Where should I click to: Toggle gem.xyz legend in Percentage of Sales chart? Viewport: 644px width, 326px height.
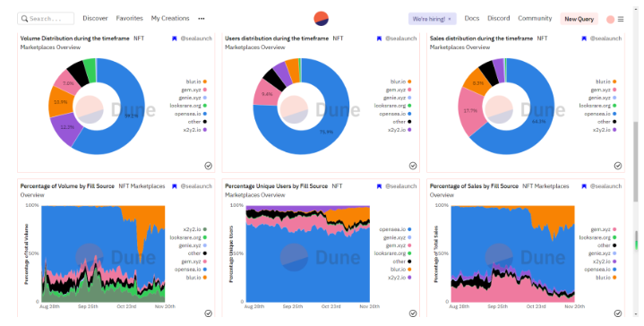[x=604, y=229]
